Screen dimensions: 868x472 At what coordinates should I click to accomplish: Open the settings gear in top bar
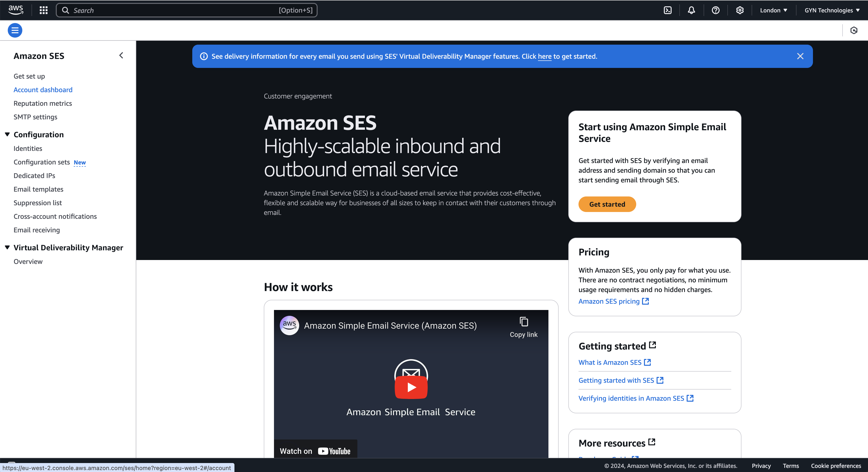(740, 10)
